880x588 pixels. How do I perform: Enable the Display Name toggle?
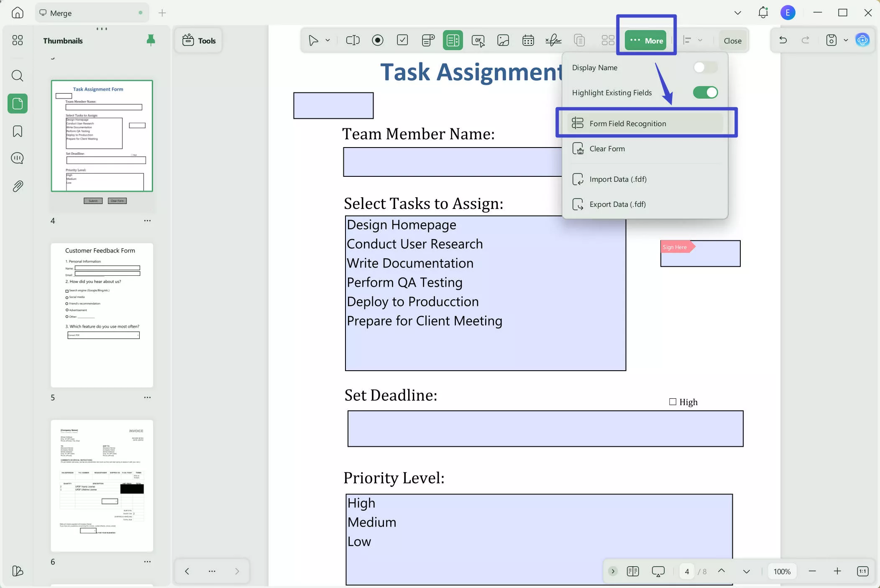pyautogui.click(x=705, y=67)
